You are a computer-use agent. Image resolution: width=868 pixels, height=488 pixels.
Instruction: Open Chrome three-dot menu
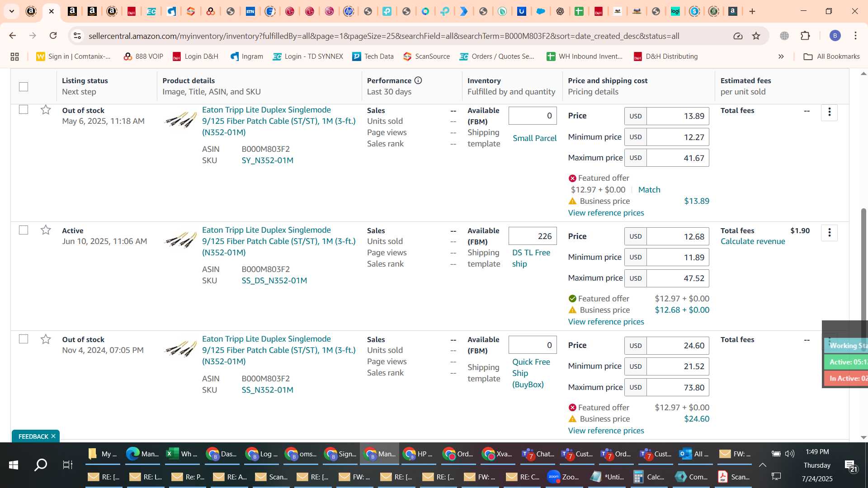(855, 36)
